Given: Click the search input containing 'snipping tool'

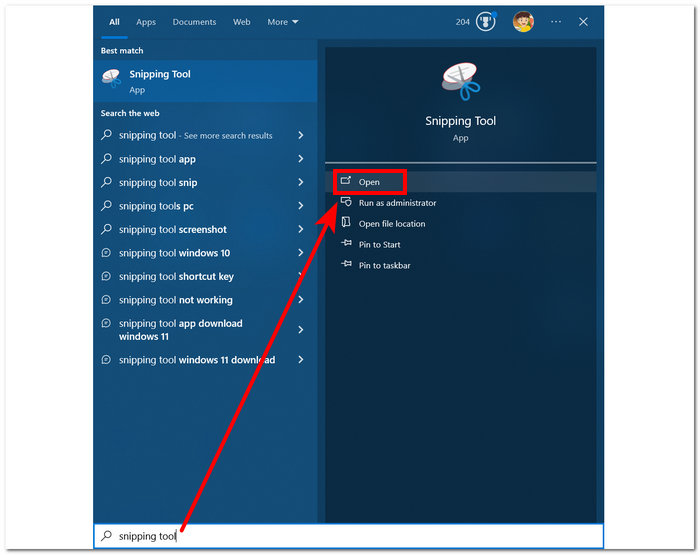Looking at the screenshot, I should point(349,536).
